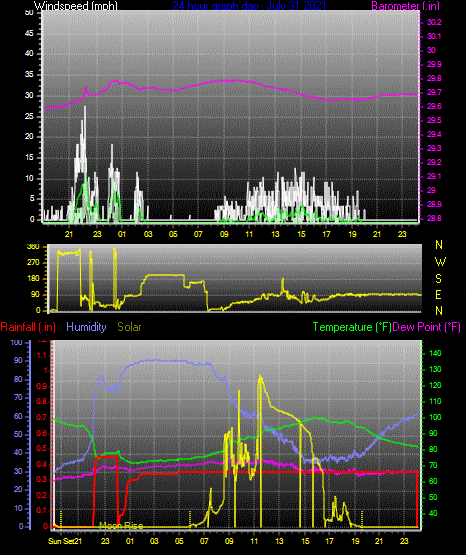Select the 29.3 barometer axis value
This screenshot has height=555, width=466.
(x=434, y=148)
